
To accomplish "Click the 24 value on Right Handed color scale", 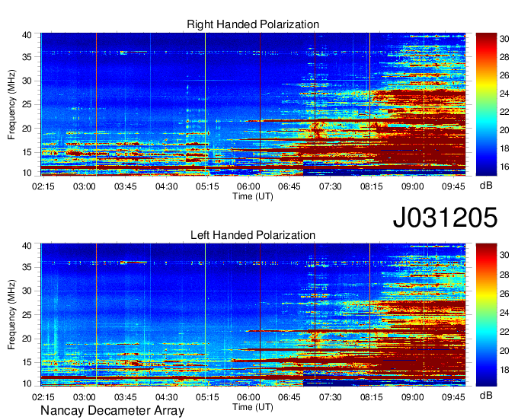I will (x=504, y=94).
